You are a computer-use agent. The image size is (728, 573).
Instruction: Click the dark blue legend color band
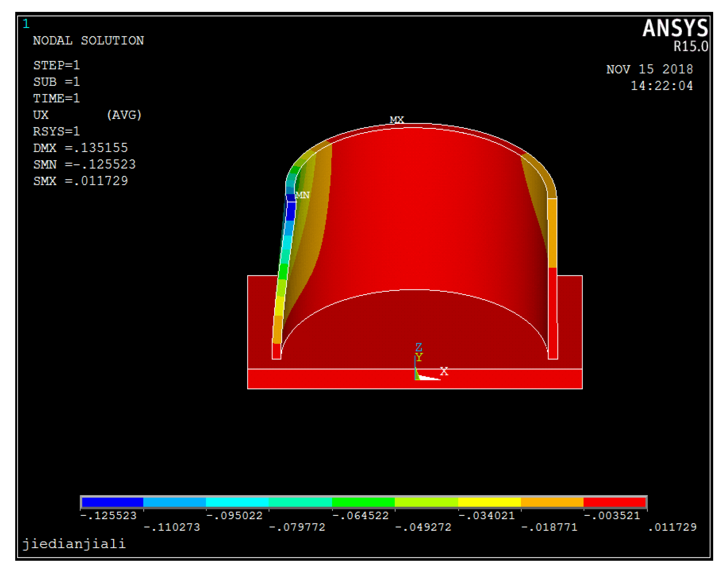(x=112, y=502)
